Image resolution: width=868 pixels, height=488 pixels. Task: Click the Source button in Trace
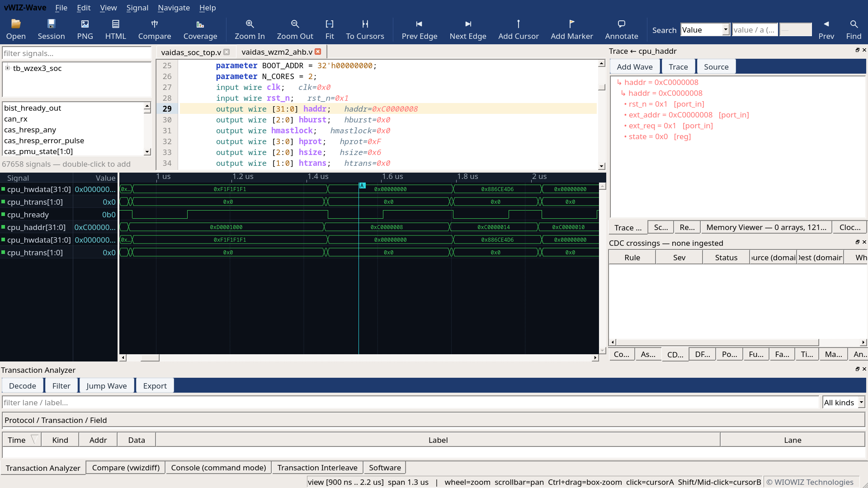(716, 67)
